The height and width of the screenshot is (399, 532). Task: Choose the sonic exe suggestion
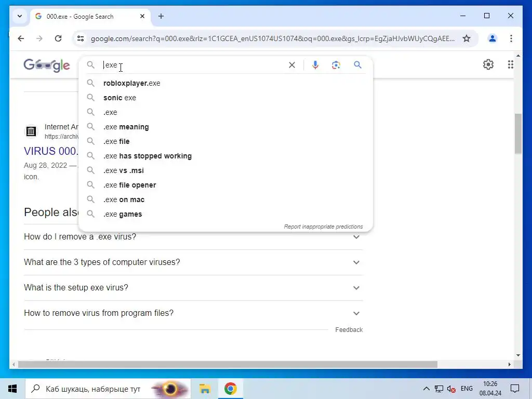225,98
